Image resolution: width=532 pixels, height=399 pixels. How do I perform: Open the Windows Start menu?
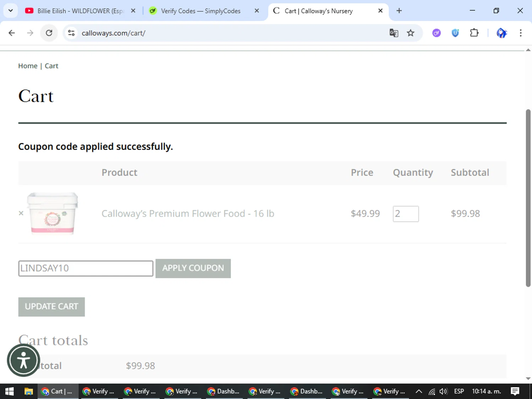tap(9, 392)
